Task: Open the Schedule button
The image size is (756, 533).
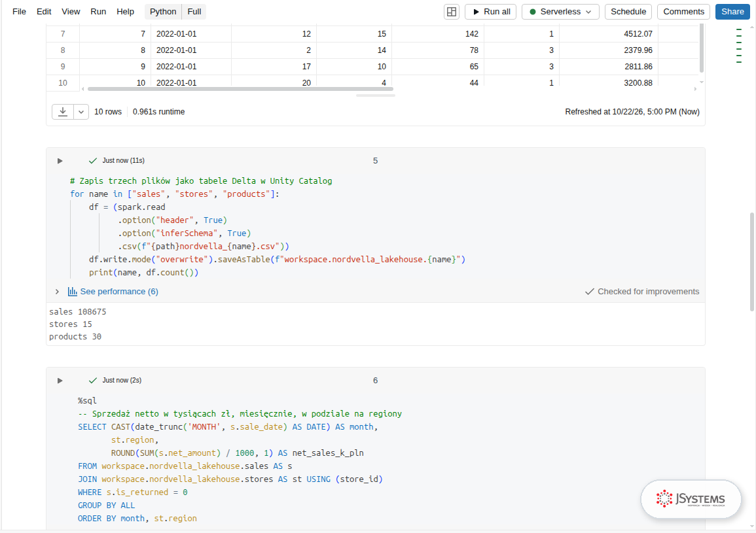Action: (x=628, y=12)
